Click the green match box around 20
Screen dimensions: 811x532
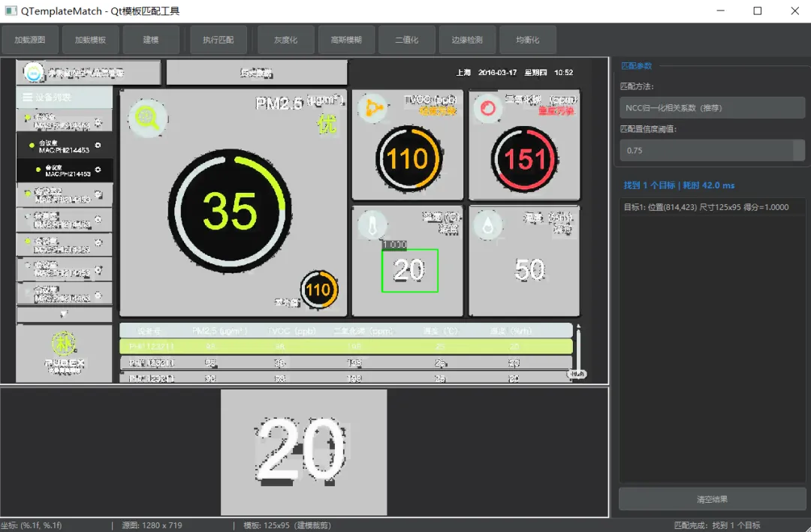click(x=410, y=270)
